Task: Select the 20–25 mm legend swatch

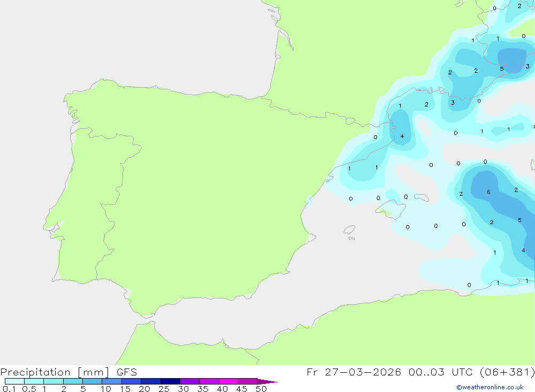Action: (151, 381)
